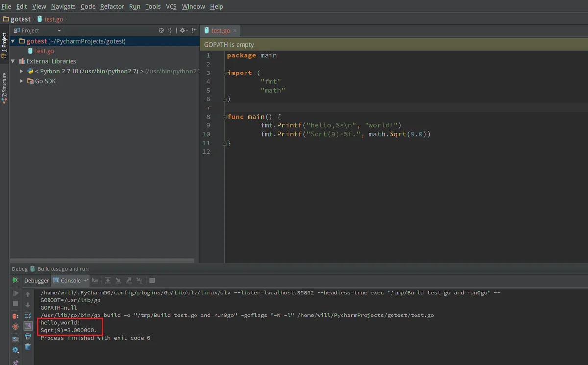Screen dimensions: 588x365
Task: Open the Edit menu
Action: (22, 6)
